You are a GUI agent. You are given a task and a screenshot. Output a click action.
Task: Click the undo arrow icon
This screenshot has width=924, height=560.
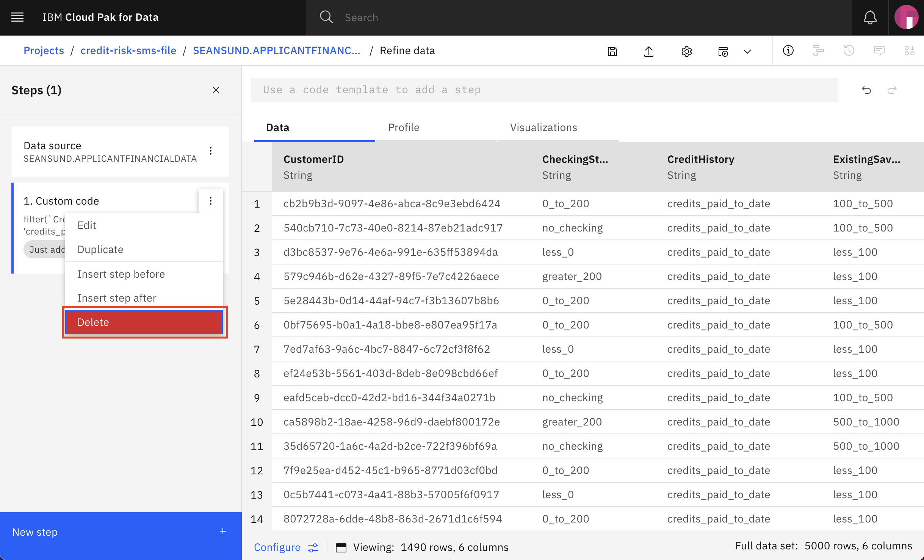click(x=866, y=90)
